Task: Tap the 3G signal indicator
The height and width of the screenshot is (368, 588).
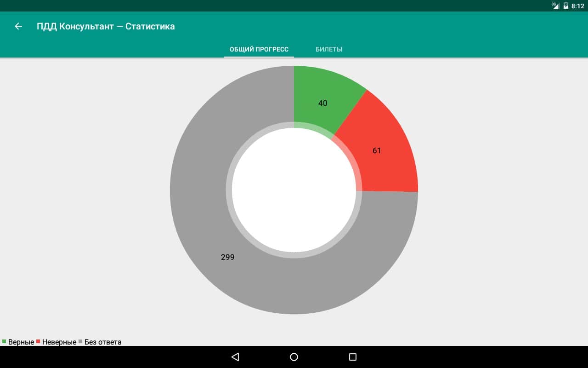Action: point(556,6)
